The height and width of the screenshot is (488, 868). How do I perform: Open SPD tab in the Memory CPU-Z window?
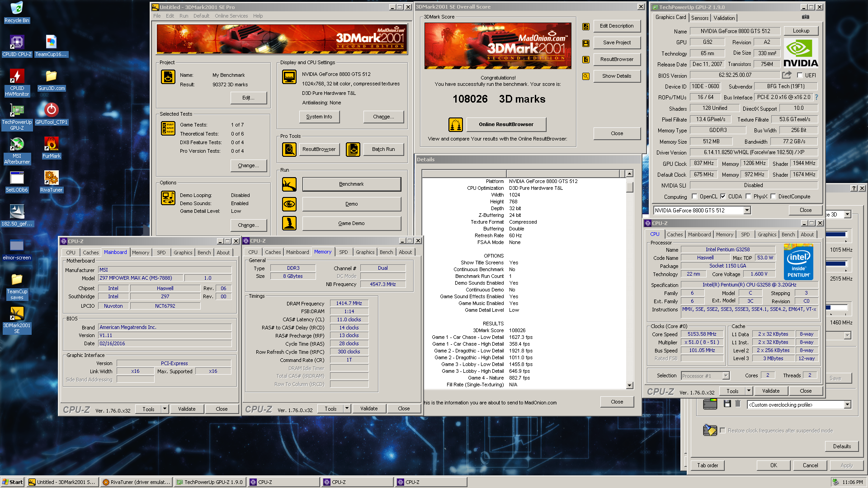click(x=344, y=252)
